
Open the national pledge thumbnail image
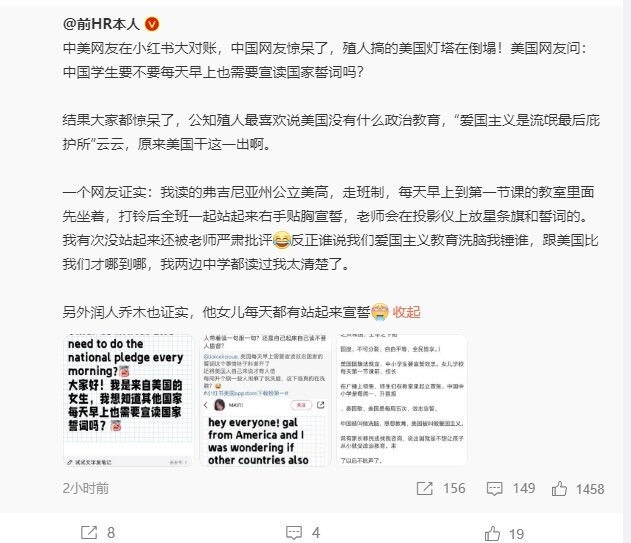[x=128, y=400]
